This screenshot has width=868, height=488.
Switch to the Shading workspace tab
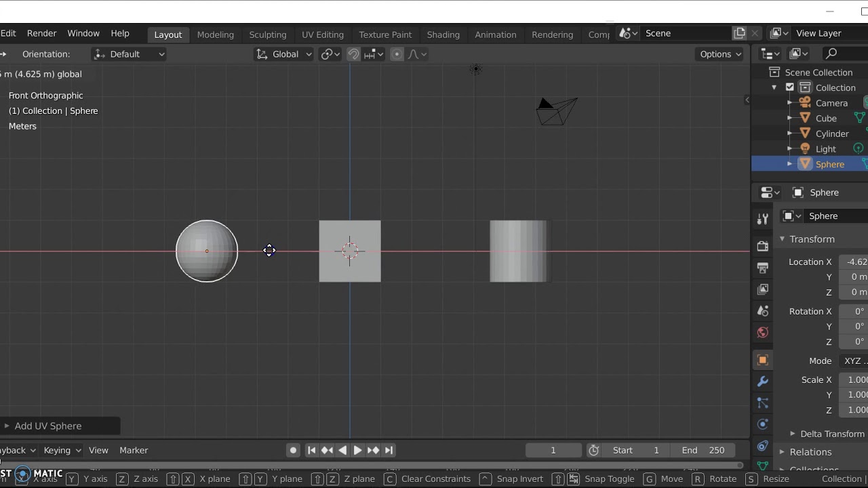point(443,35)
